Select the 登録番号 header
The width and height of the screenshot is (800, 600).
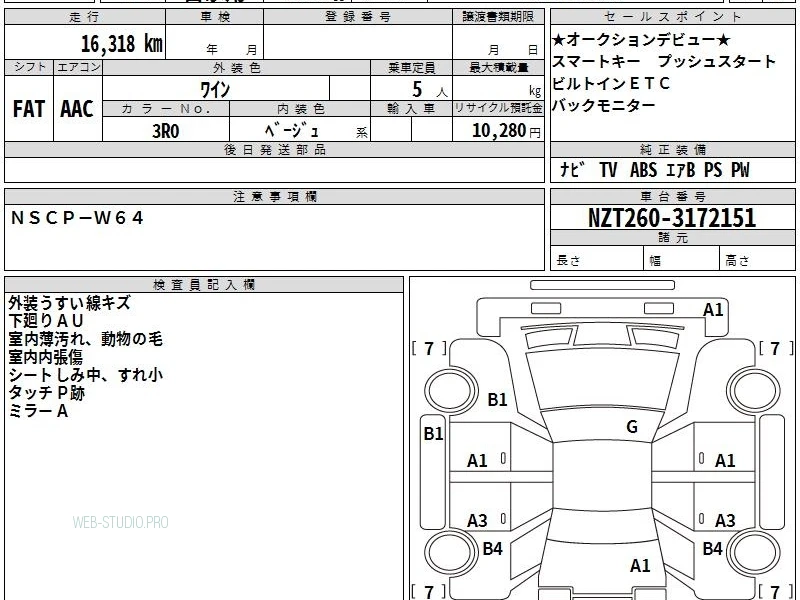click(358, 17)
